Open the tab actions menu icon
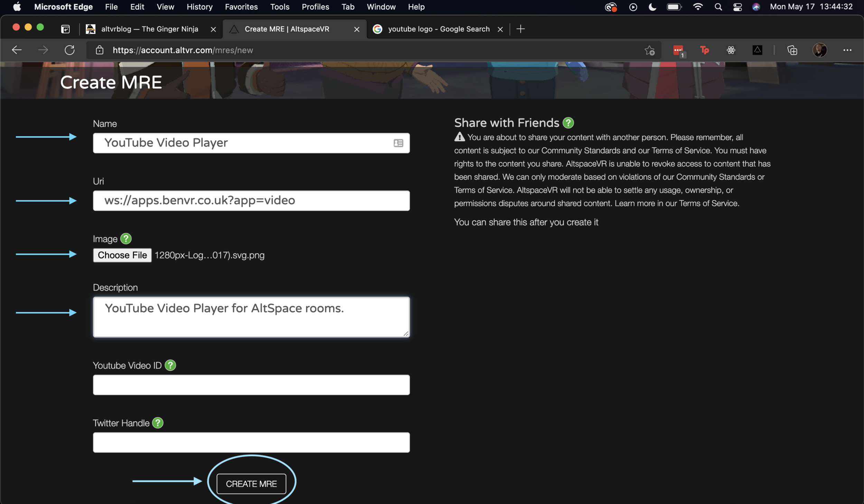 tap(65, 29)
